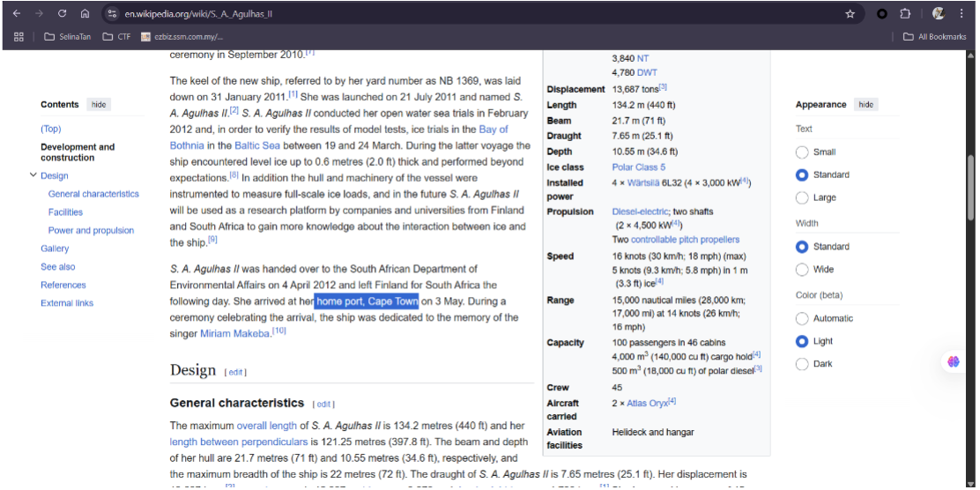Viewport: 980px width, 490px height.
Task: Open the Diesel-electric link
Action: [639, 212]
